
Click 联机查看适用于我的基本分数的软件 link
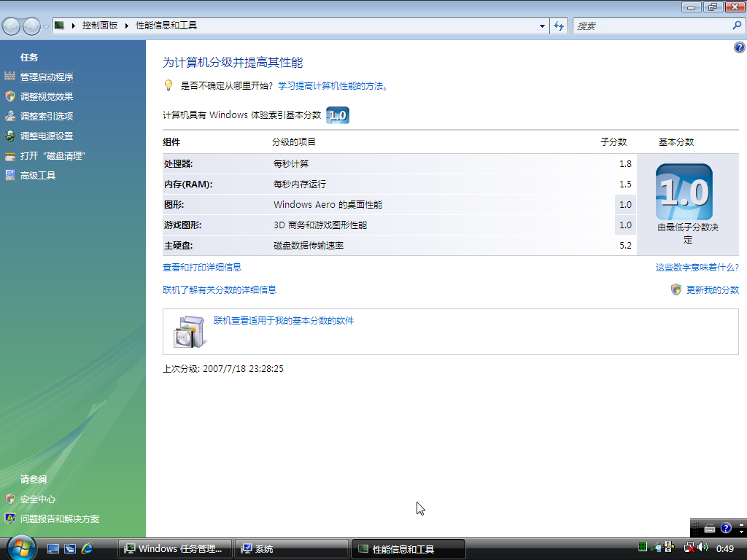284,321
